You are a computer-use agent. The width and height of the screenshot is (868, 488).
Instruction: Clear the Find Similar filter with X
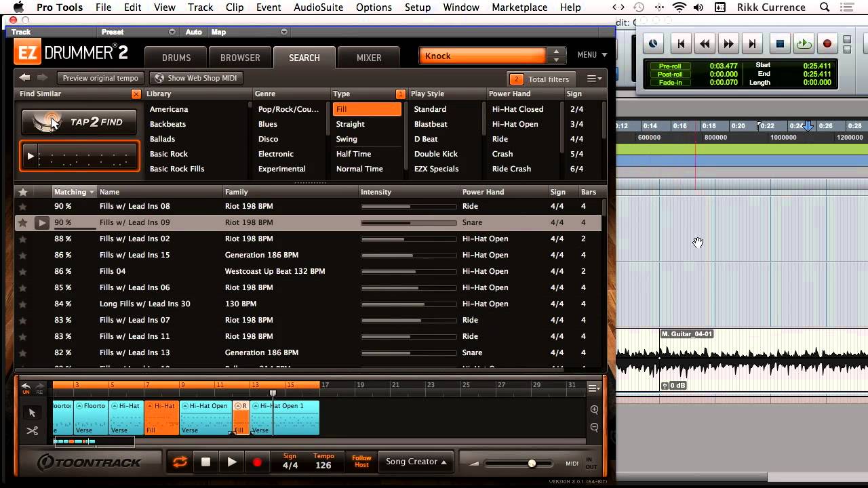[136, 94]
